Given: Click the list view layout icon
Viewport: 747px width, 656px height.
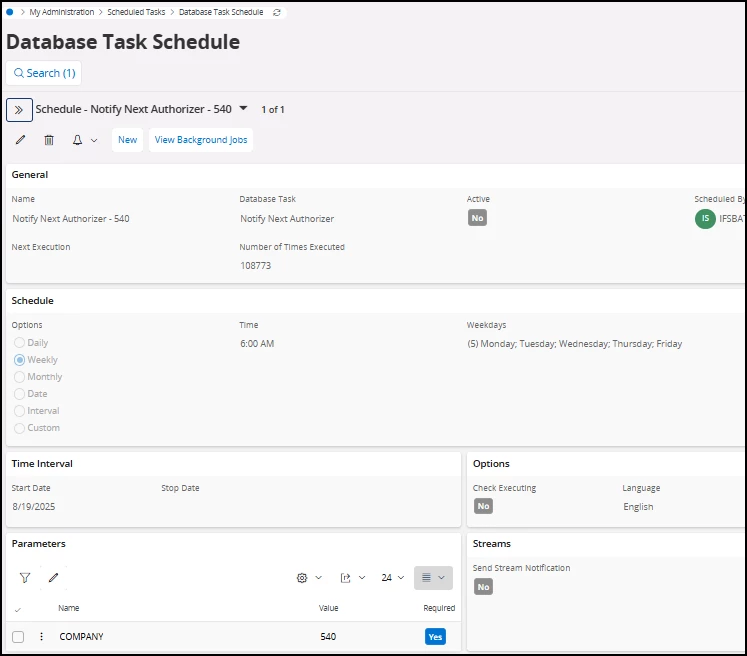Looking at the screenshot, I should click(426, 577).
